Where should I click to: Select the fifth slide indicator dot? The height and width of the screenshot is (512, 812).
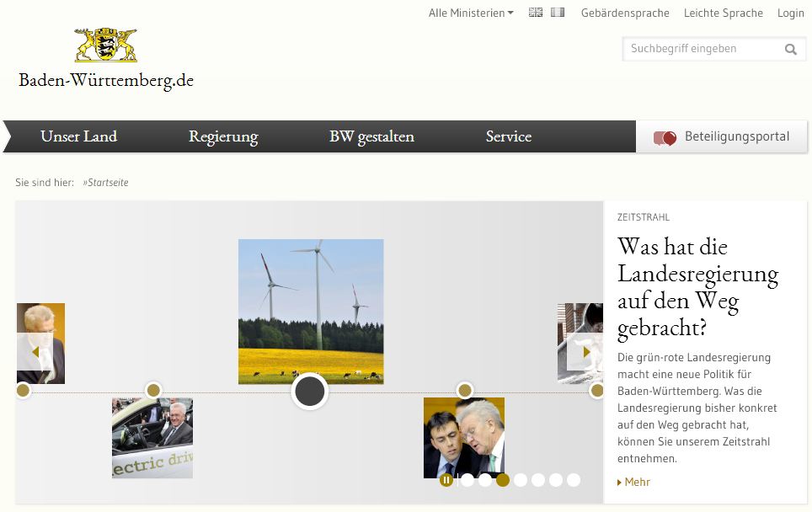click(538, 480)
